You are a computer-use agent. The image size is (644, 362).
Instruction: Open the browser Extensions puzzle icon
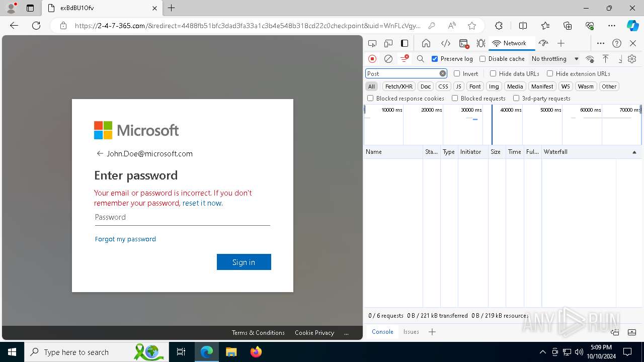[x=499, y=26]
